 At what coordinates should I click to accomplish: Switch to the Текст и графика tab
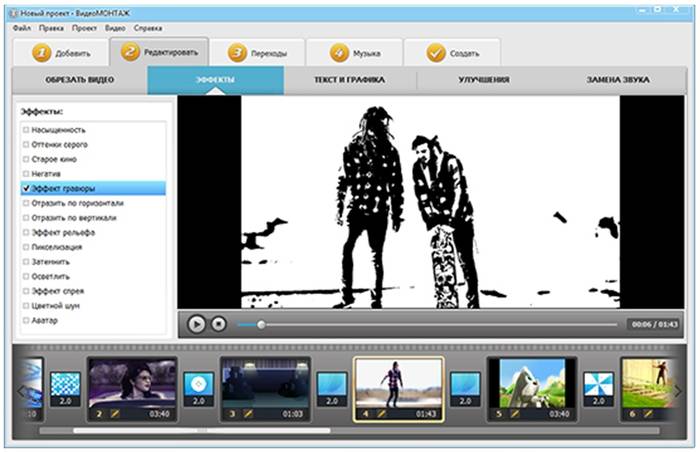click(350, 79)
